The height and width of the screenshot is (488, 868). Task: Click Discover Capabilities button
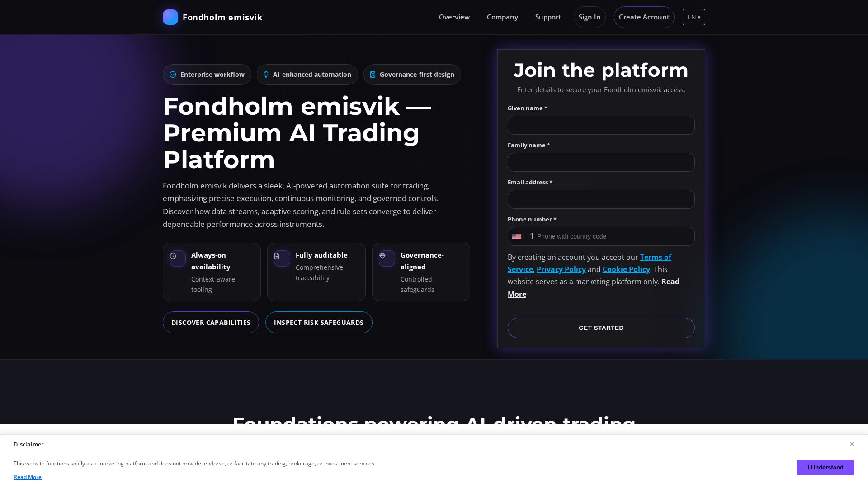[x=211, y=322]
